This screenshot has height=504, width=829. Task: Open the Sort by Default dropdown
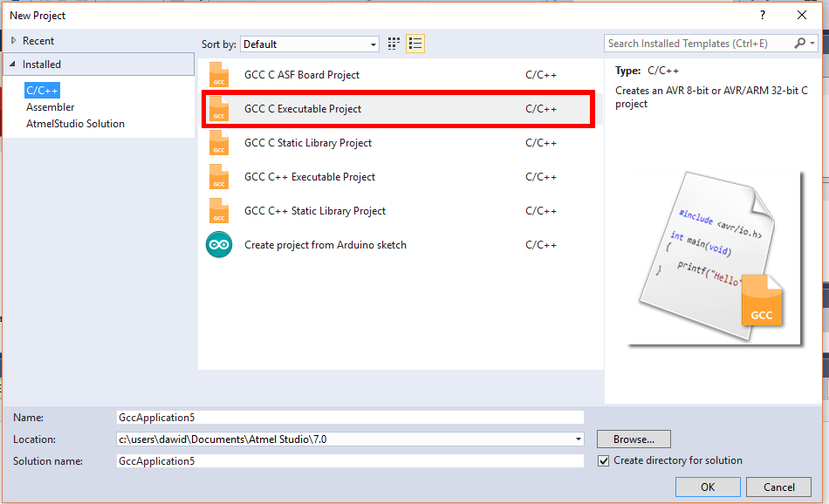pyautogui.click(x=310, y=44)
